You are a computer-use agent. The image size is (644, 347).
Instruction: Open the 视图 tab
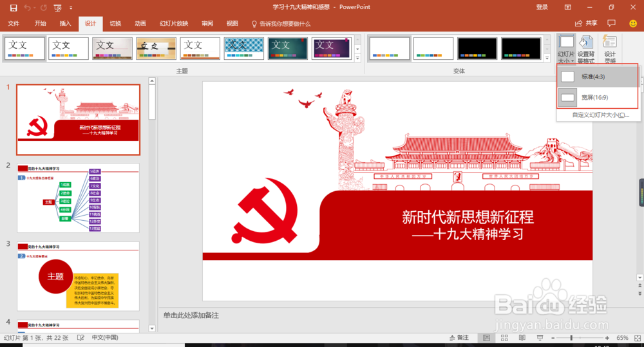tap(232, 23)
